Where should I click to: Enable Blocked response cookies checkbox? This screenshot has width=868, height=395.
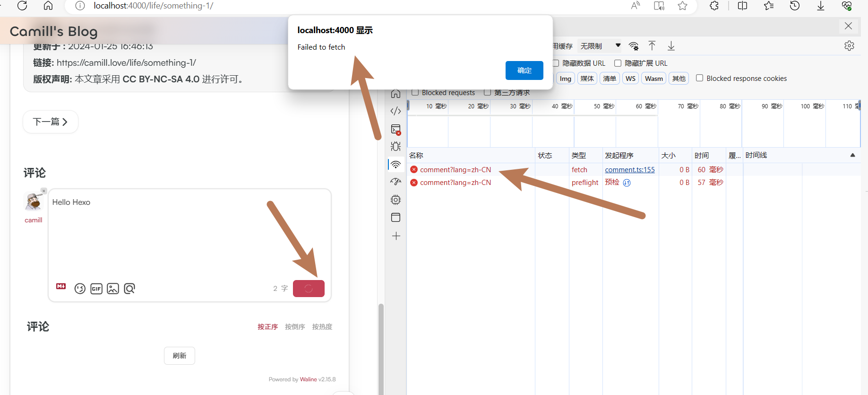pyautogui.click(x=700, y=78)
